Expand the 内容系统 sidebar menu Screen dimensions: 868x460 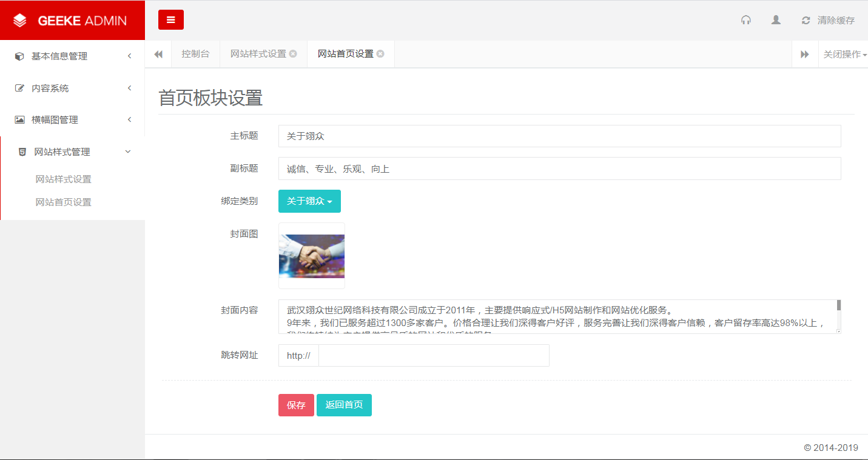[x=72, y=88]
